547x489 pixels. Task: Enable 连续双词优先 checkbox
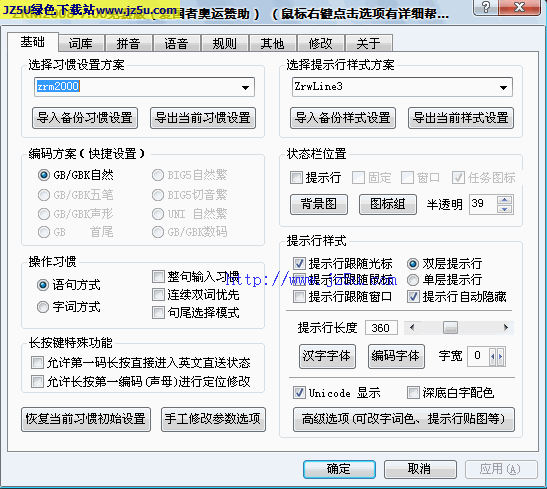pos(158,295)
